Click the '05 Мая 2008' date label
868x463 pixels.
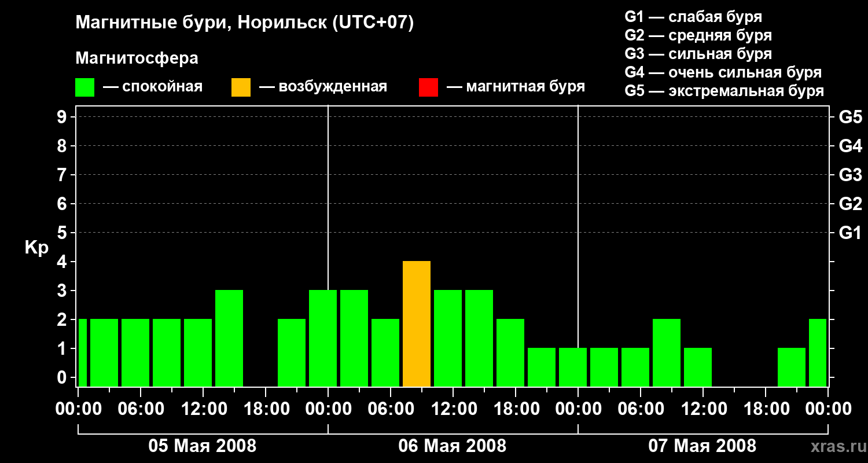[x=203, y=446]
